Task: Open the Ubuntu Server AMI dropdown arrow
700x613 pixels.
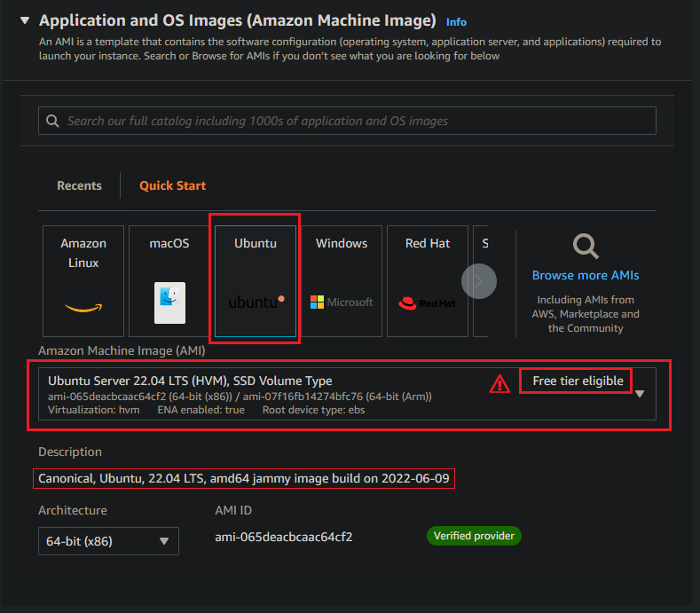Action: point(641,394)
